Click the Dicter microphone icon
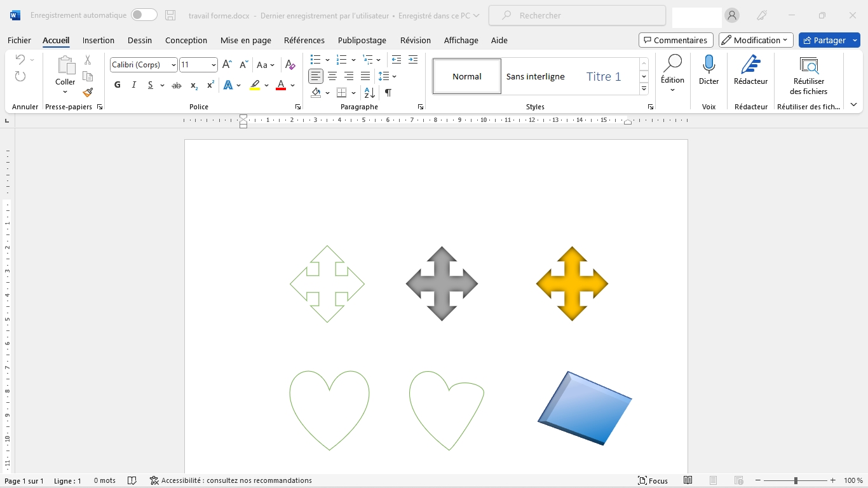This screenshot has height=488, width=868. point(709,65)
